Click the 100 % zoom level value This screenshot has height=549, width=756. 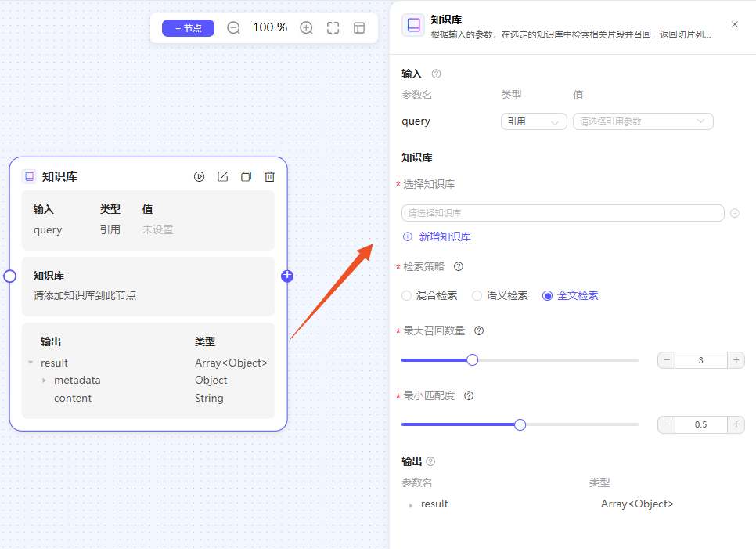point(270,27)
